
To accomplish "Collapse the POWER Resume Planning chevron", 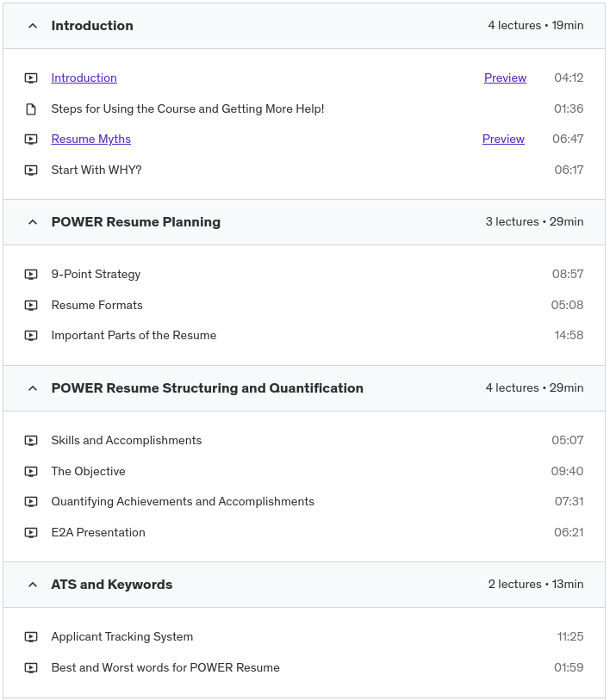I will (33, 222).
